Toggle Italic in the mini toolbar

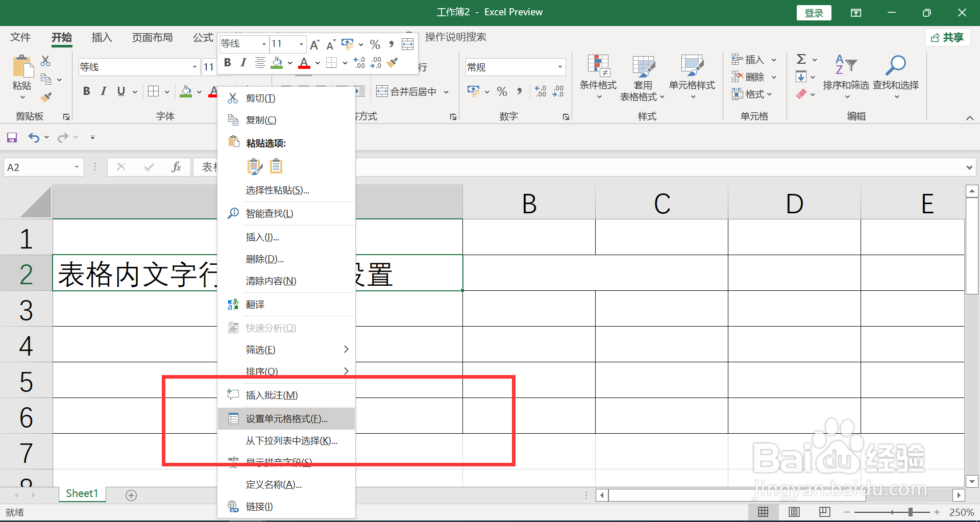[243, 63]
